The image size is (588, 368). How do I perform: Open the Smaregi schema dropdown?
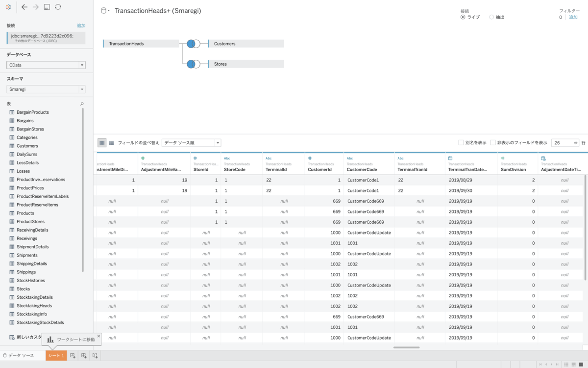coord(46,89)
